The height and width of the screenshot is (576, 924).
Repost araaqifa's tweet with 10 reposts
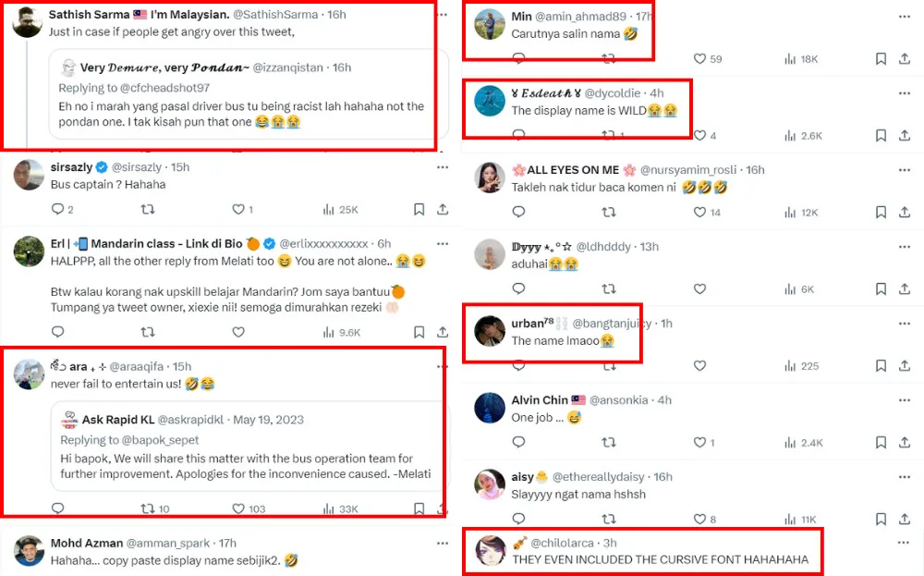(x=147, y=509)
